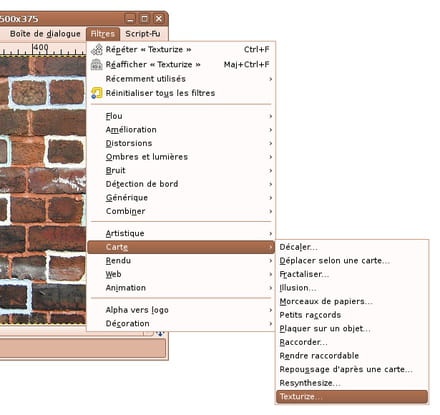This screenshot has width=440, height=415.
Task: Click the Réafficher Texturize icon
Action: 97,64
